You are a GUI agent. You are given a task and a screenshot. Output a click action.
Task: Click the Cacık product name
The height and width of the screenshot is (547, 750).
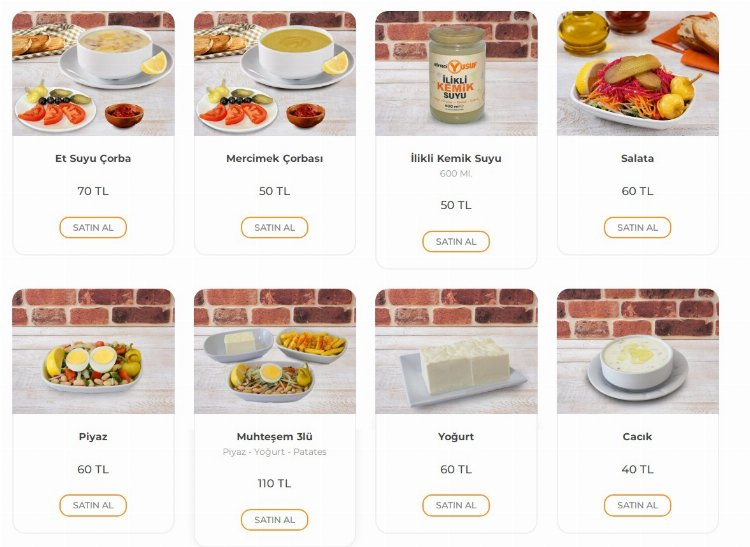pyautogui.click(x=637, y=437)
